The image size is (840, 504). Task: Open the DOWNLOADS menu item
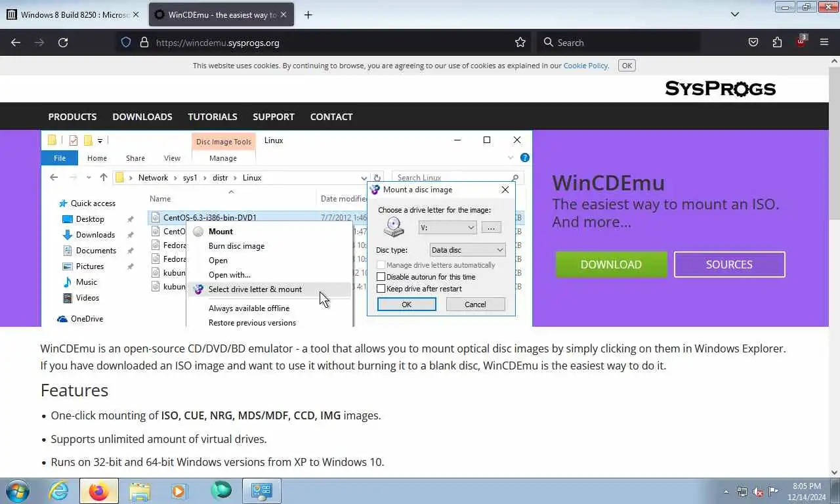coord(142,116)
